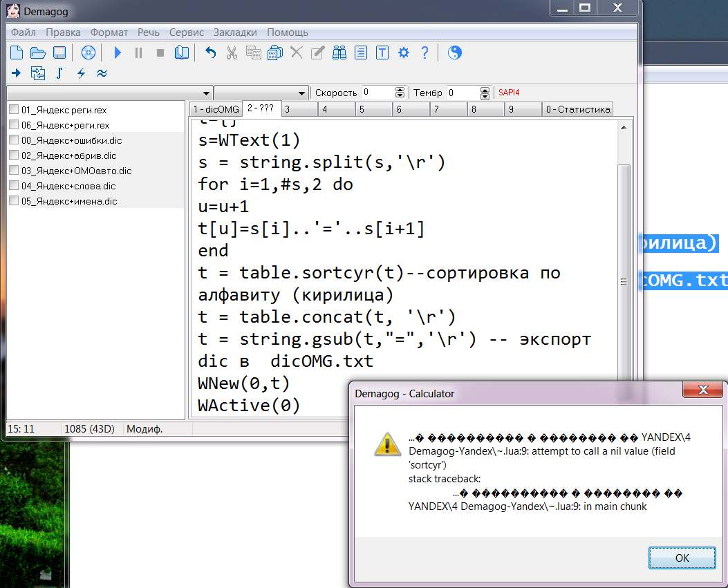Expand the second narrower dropdown

[301, 93]
